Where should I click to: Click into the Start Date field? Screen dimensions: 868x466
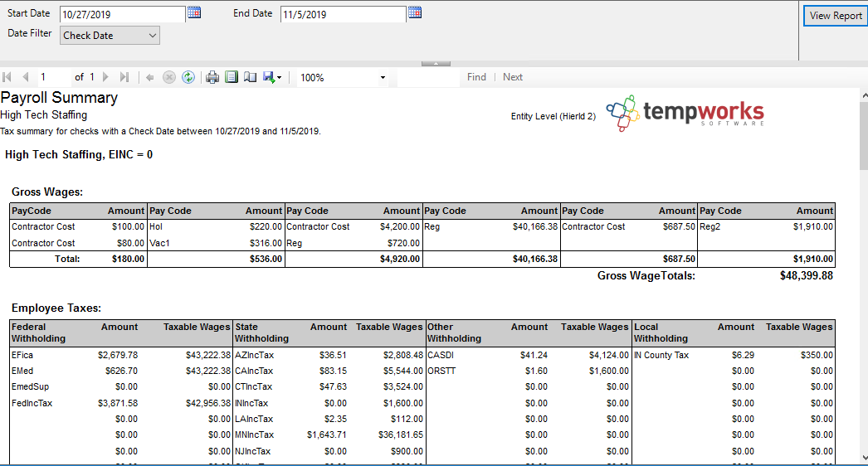[x=122, y=14]
